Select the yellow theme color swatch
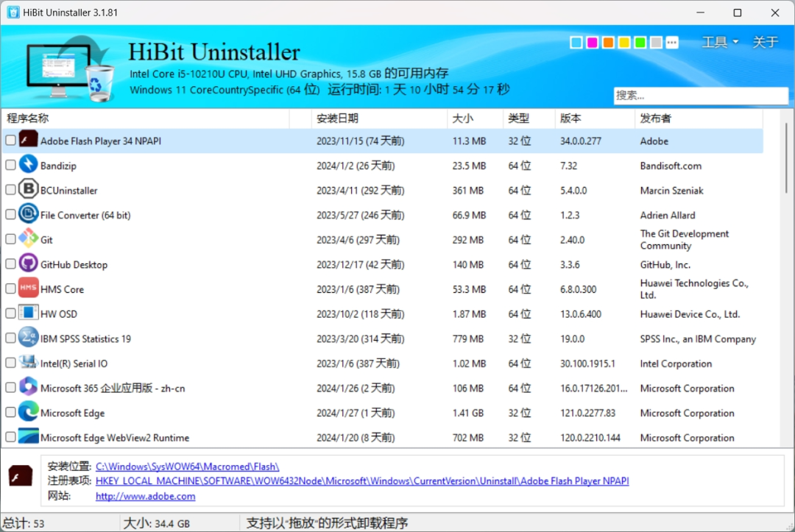 tap(624, 43)
